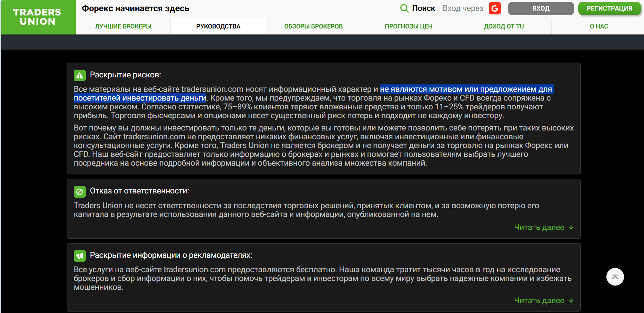This screenshot has height=313, width=644.
Task: Click the text 75–89% клиентов теряют вложенные средства
Action: [x=301, y=107]
